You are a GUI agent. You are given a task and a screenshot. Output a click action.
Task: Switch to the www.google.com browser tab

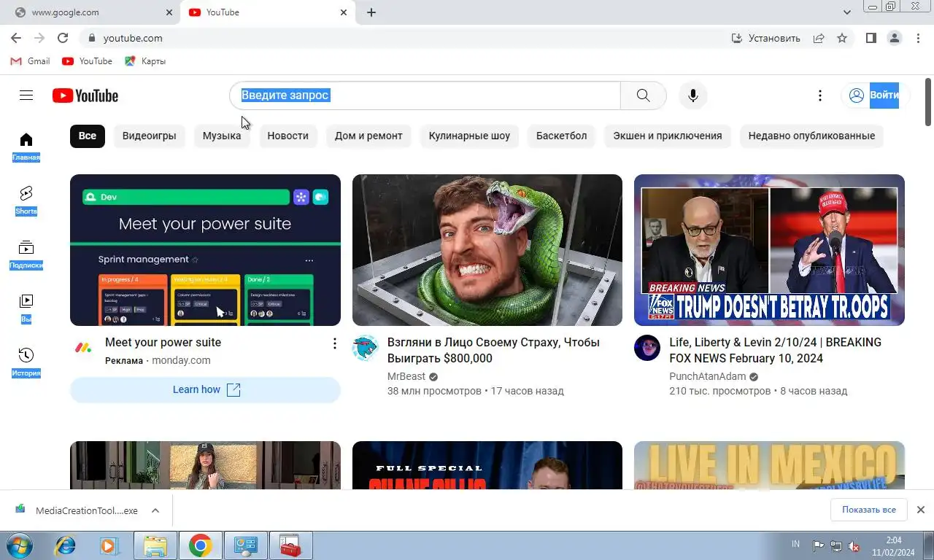[x=90, y=12]
